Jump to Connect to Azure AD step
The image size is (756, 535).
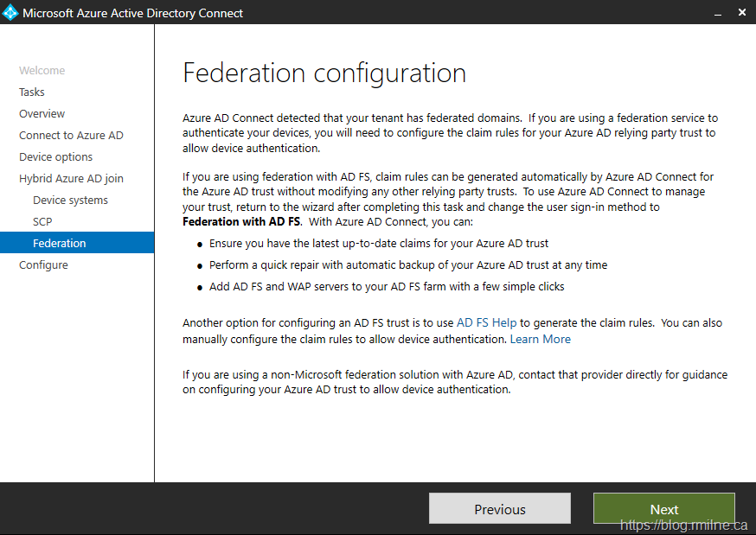click(x=71, y=136)
